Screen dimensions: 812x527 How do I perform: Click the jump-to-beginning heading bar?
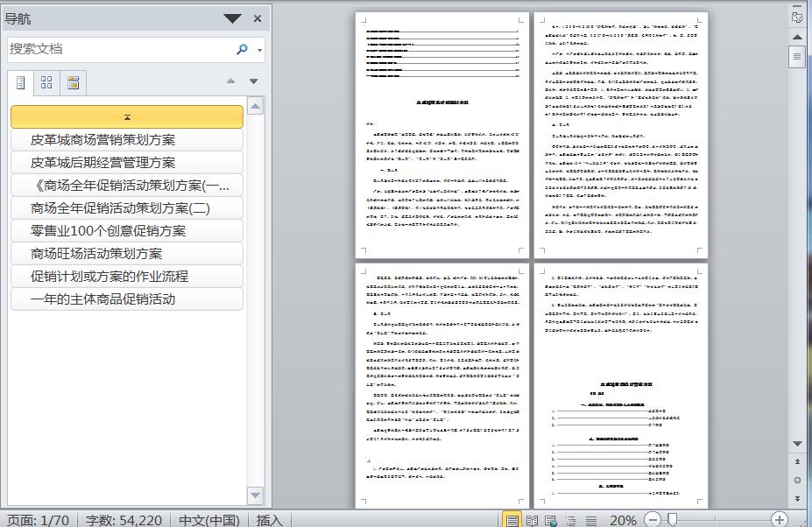[127, 117]
